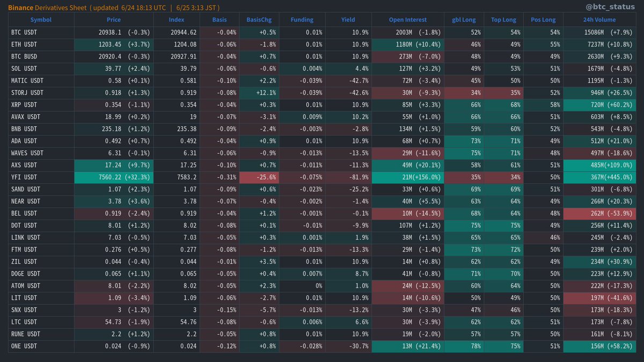Click the AXS USDT volume cell showing +109.0%
Image resolution: width=644 pixels, height=362 pixels.
[x=597, y=165]
